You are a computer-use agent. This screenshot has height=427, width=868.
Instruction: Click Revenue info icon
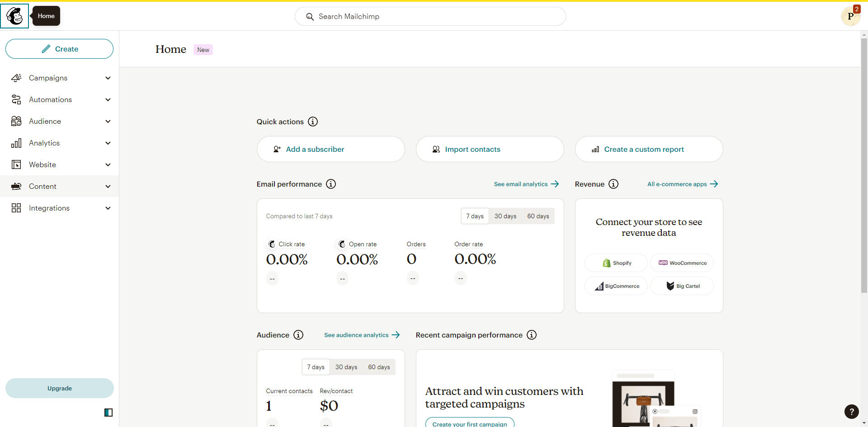point(613,184)
